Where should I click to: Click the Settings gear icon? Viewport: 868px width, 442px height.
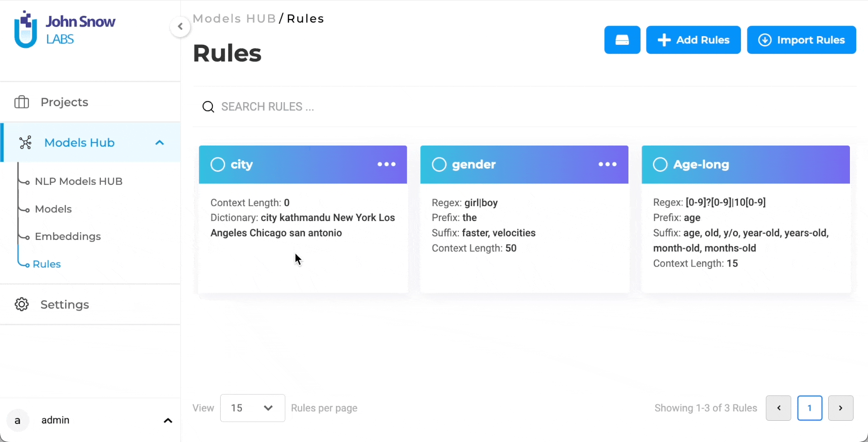[x=22, y=305]
